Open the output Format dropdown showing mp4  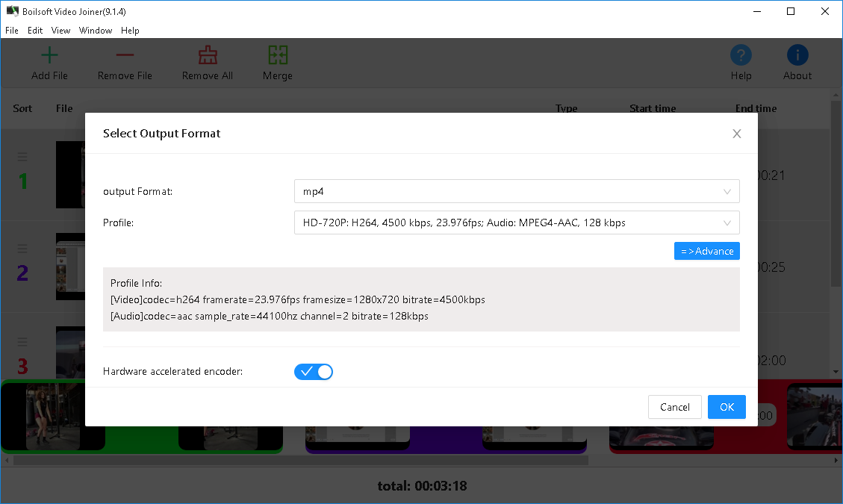pos(517,191)
